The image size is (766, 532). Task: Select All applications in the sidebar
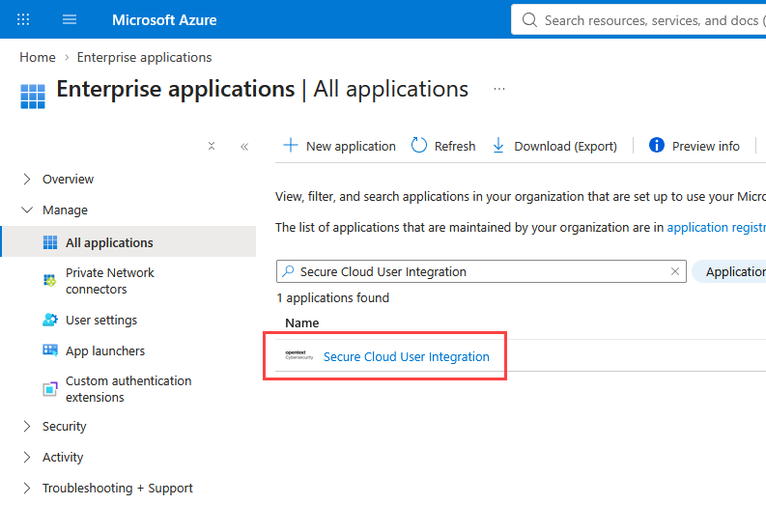coord(129,241)
